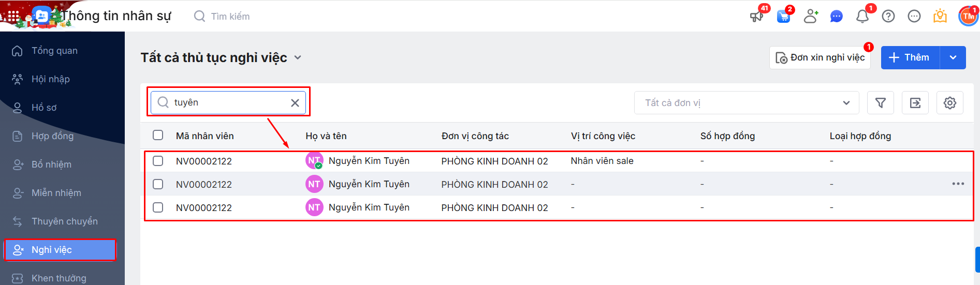Open the chat messages icon
The image size is (980, 285).
(836, 17)
